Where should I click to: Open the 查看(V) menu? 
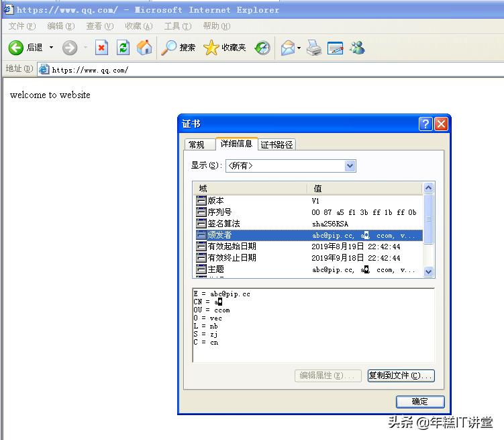[x=100, y=26]
